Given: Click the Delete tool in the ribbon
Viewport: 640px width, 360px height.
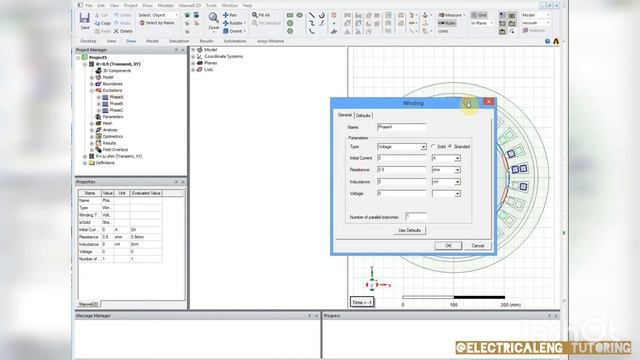Looking at the screenshot, I should pyautogui.click(x=123, y=31).
